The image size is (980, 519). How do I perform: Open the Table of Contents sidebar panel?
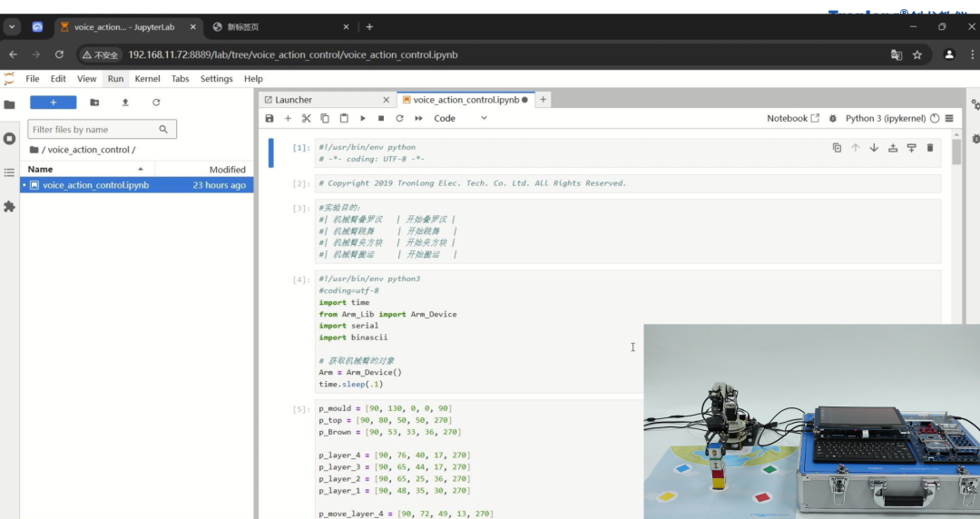coord(10,172)
